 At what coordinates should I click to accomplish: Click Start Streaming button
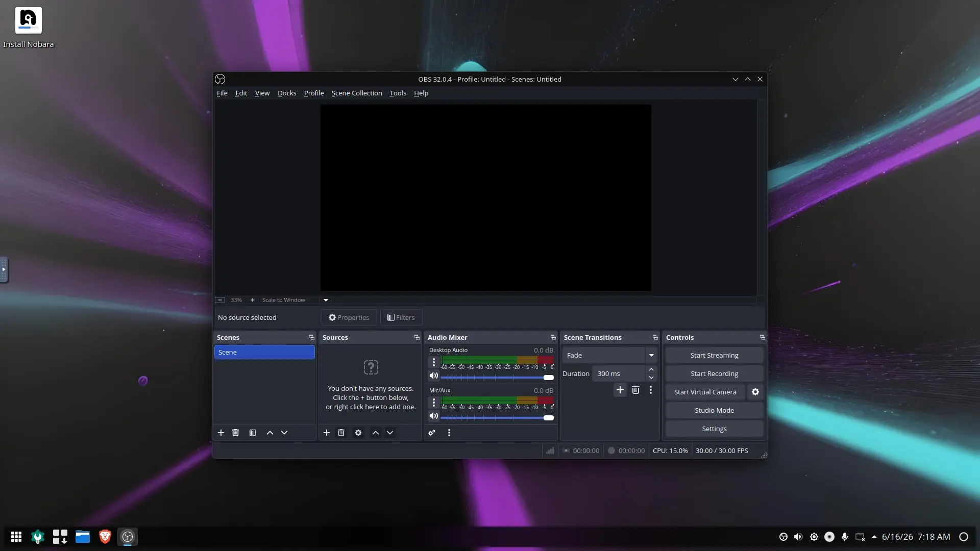pos(714,355)
